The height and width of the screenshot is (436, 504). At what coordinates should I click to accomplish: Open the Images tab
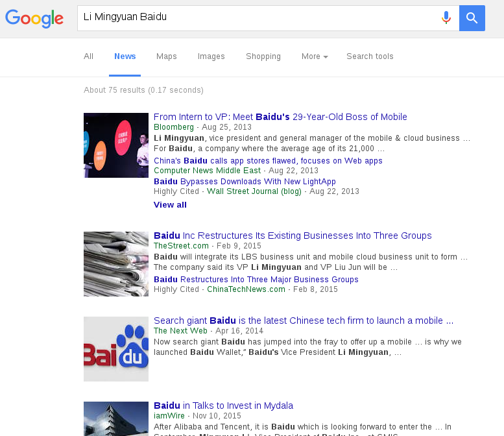point(211,56)
